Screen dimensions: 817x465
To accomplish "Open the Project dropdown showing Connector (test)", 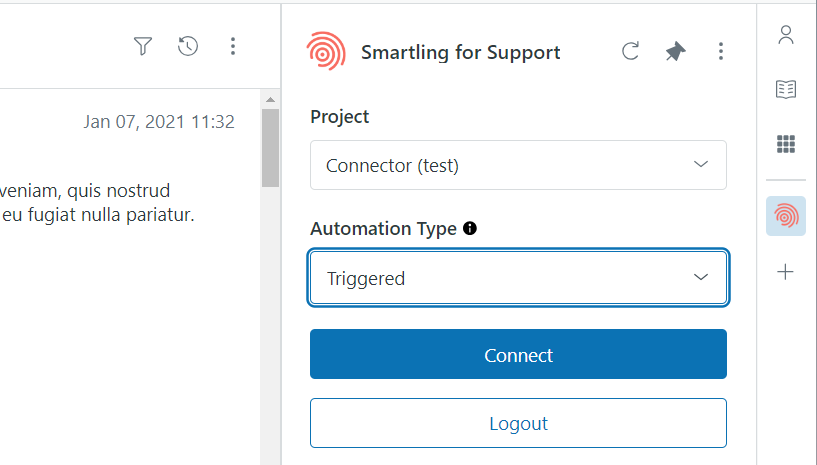I will point(518,165).
